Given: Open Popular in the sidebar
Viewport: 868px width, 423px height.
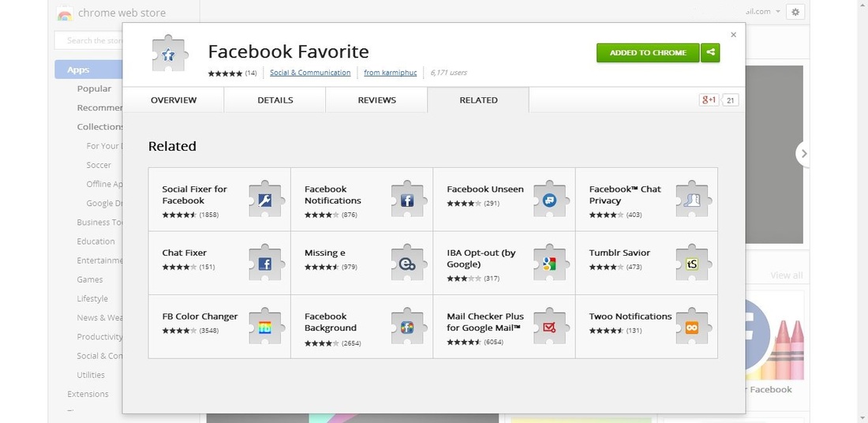Looking at the screenshot, I should (94, 88).
